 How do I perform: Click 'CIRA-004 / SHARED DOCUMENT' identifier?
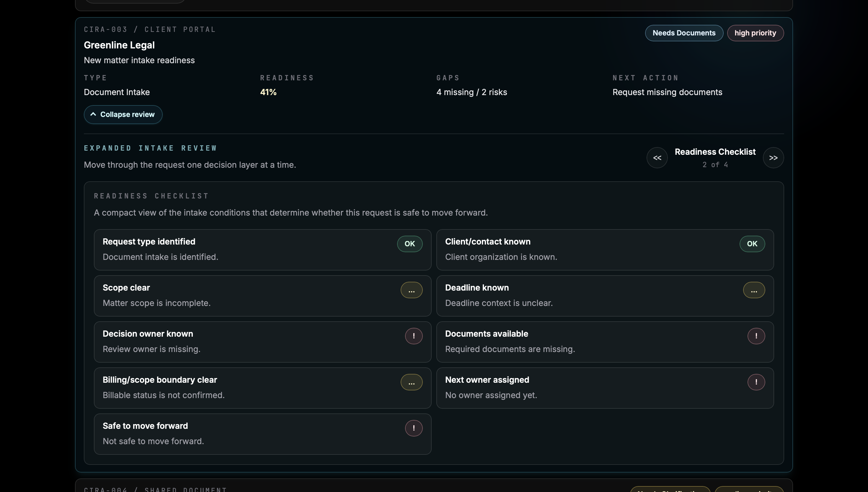click(x=155, y=489)
